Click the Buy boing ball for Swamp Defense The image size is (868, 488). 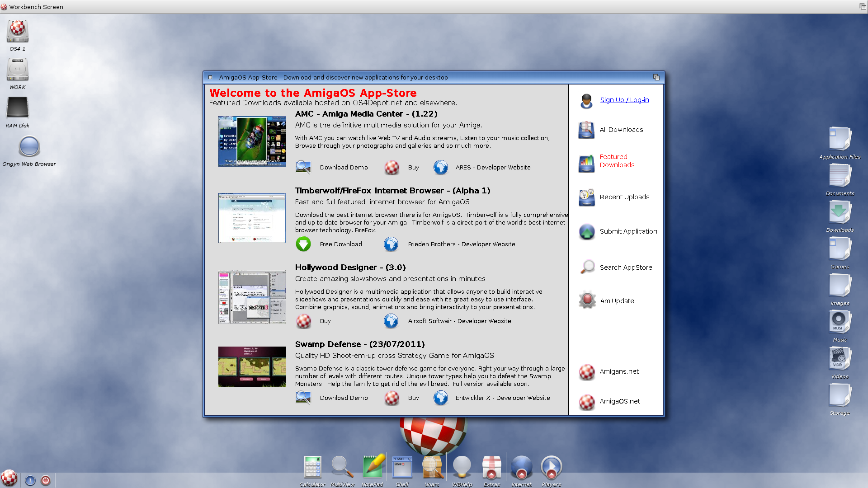point(392,398)
